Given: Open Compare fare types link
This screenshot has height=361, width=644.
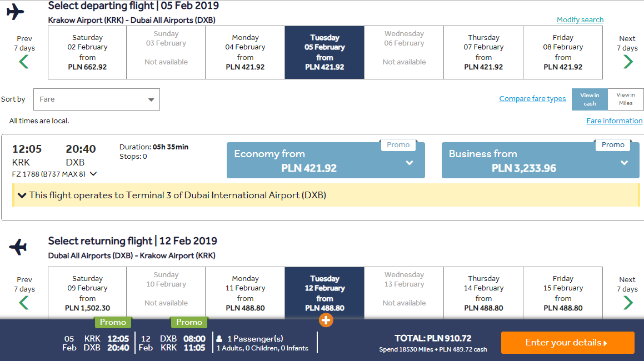Looking at the screenshot, I should tap(532, 98).
